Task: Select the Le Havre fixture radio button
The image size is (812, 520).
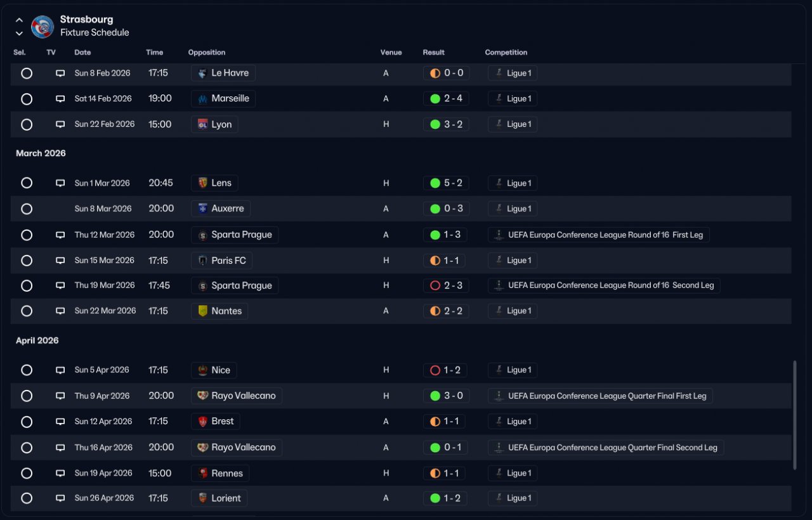Action: click(x=27, y=74)
